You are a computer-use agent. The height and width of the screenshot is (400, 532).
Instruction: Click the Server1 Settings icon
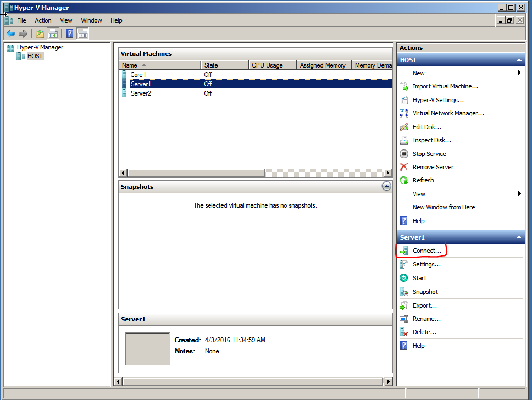[x=404, y=264]
